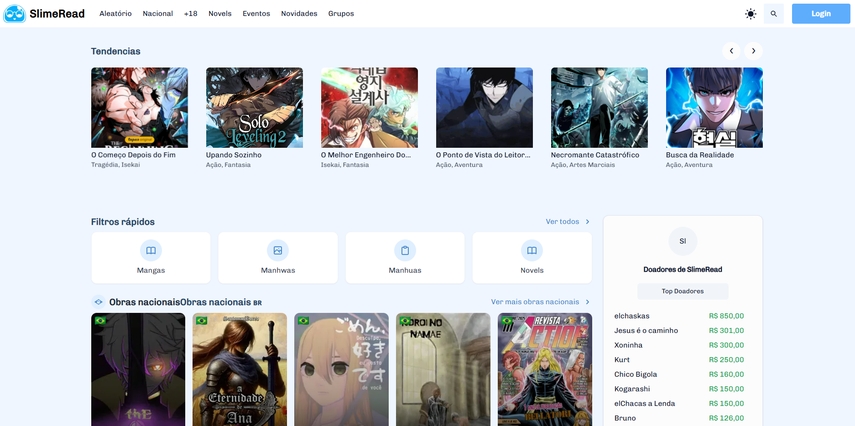Go to next Tendencias slide arrow
The width and height of the screenshot is (855, 426).
754,51
